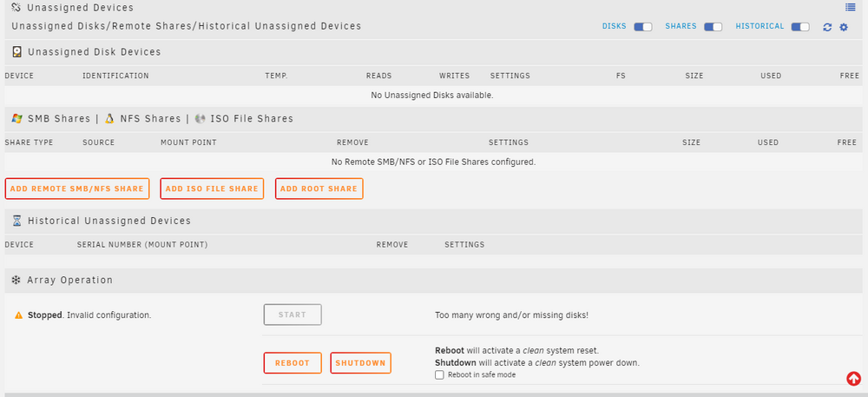This screenshot has width=868, height=397.
Task: Click the Unassigned Devices plug icon
Action: 16,8
